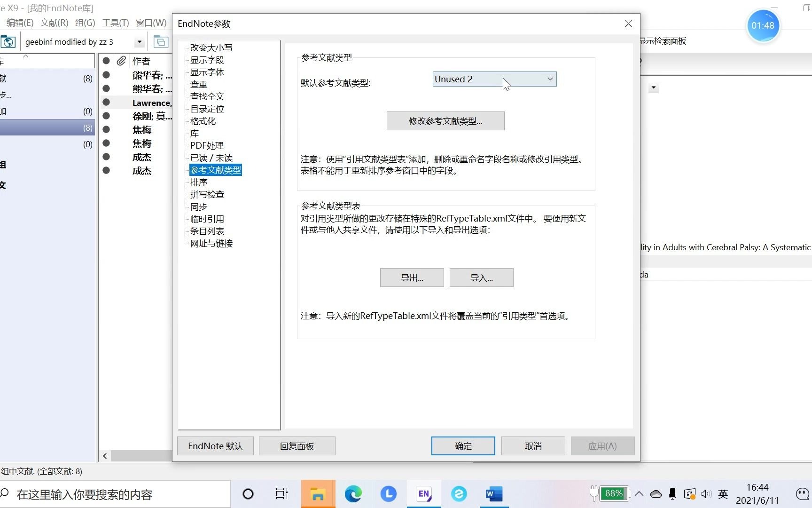Select 临时引用 in preferences tree
The image size is (812, 508).
[207, 219]
